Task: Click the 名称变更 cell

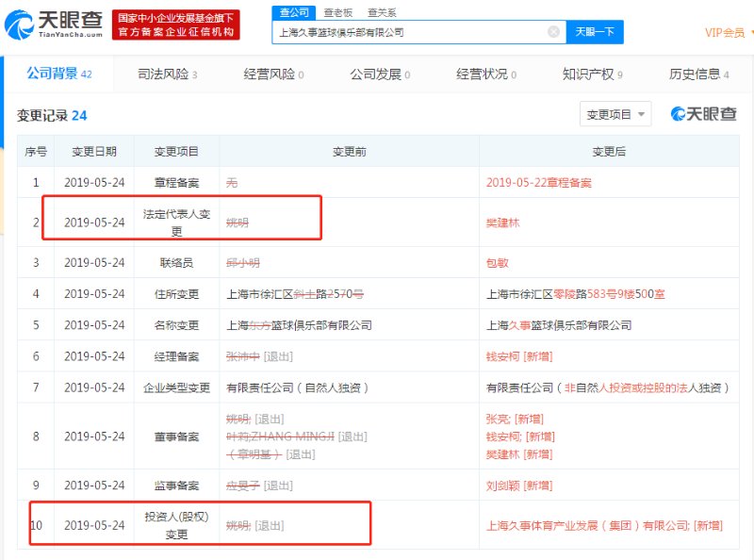Action: 176,325
